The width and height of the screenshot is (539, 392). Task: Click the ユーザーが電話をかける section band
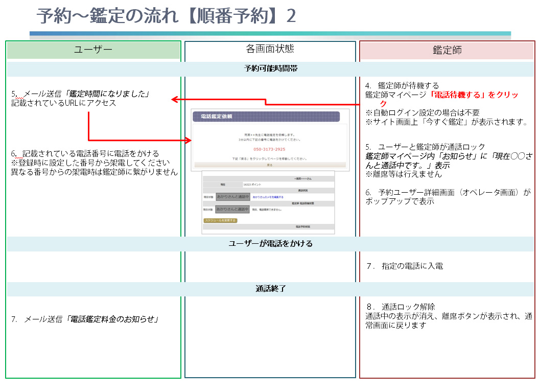click(270, 244)
